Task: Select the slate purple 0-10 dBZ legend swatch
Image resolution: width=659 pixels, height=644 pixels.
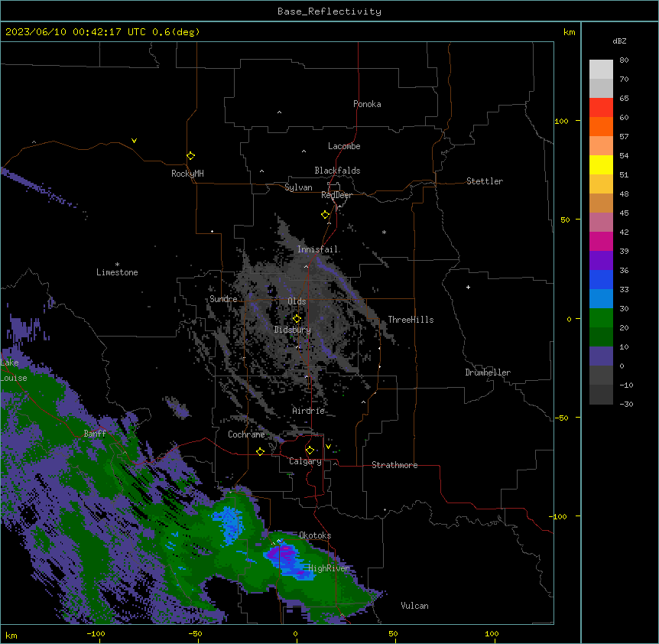Action: pyautogui.click(x=601, y=356)
